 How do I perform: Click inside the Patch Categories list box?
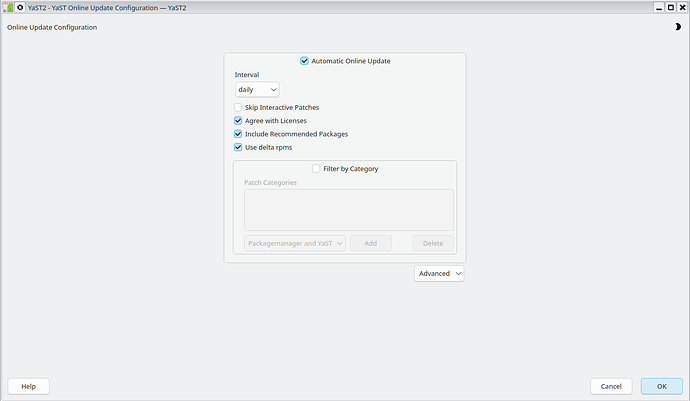click(348, 210)
